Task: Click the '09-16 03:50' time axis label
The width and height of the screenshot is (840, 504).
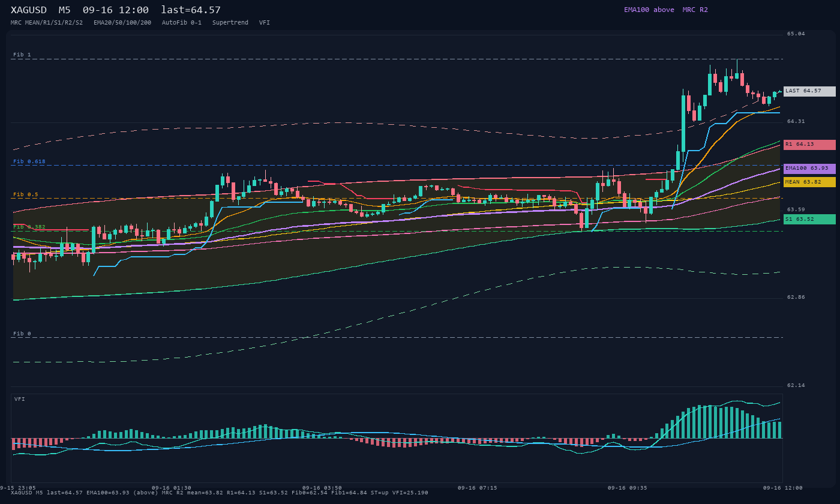Action: 322,488
